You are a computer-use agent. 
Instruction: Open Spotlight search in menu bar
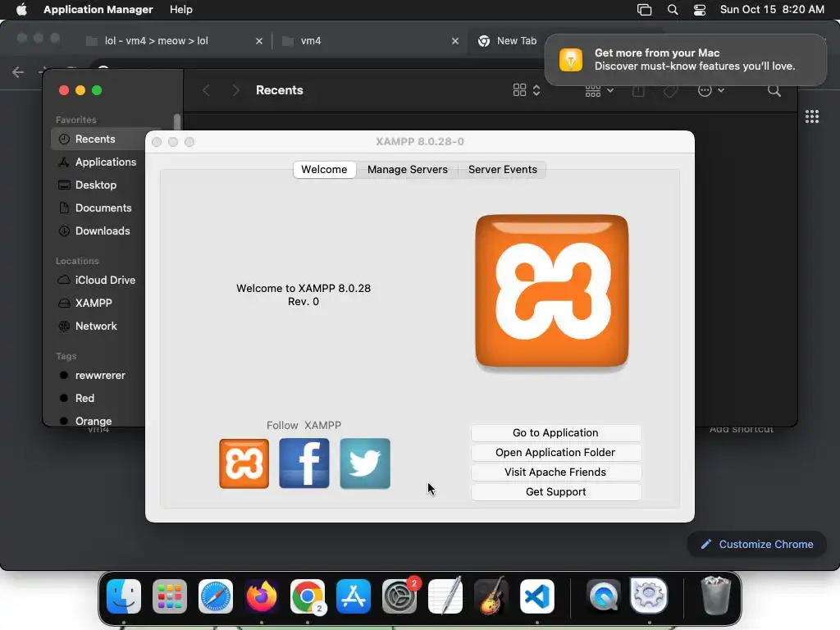coord(673,10)
